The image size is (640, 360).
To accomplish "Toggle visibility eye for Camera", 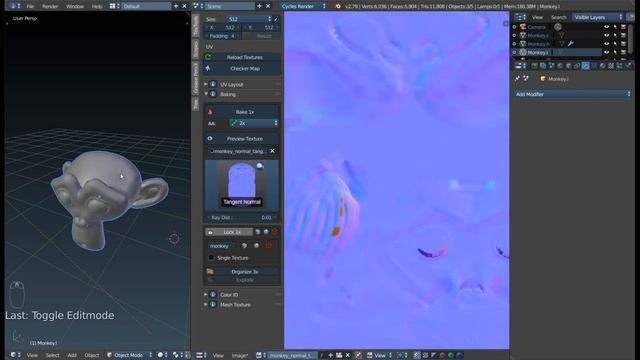I will (x=607, y=27).
